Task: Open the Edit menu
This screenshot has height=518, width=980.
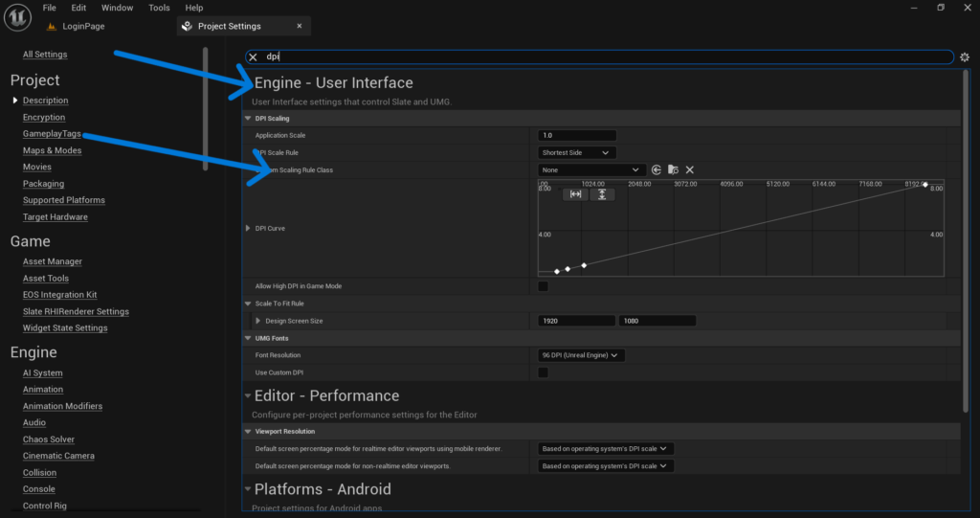Action: point(78,8)
